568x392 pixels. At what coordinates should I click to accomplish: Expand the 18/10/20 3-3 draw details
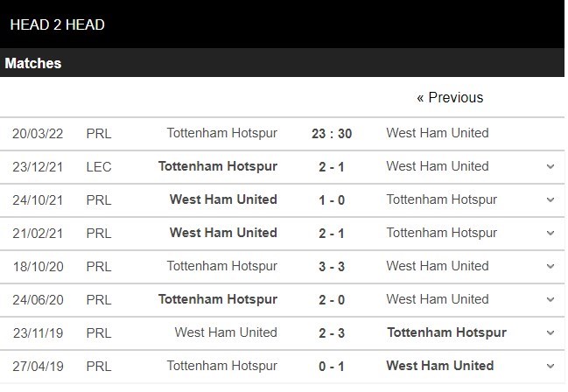coord(550,266)
